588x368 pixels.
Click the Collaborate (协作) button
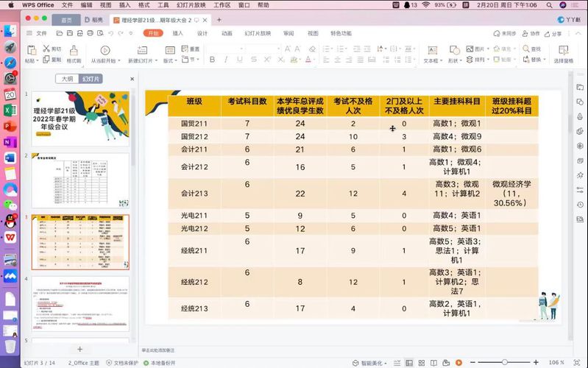(530, 33)
